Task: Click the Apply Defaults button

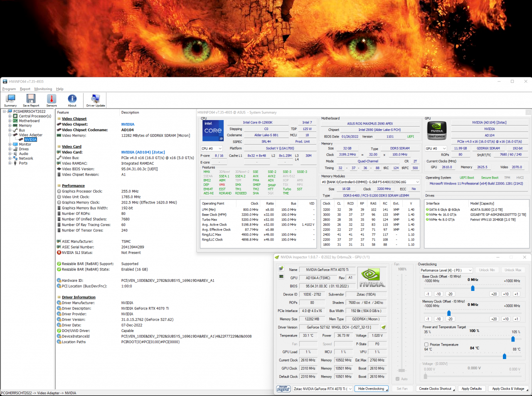Action: [472, 389]
